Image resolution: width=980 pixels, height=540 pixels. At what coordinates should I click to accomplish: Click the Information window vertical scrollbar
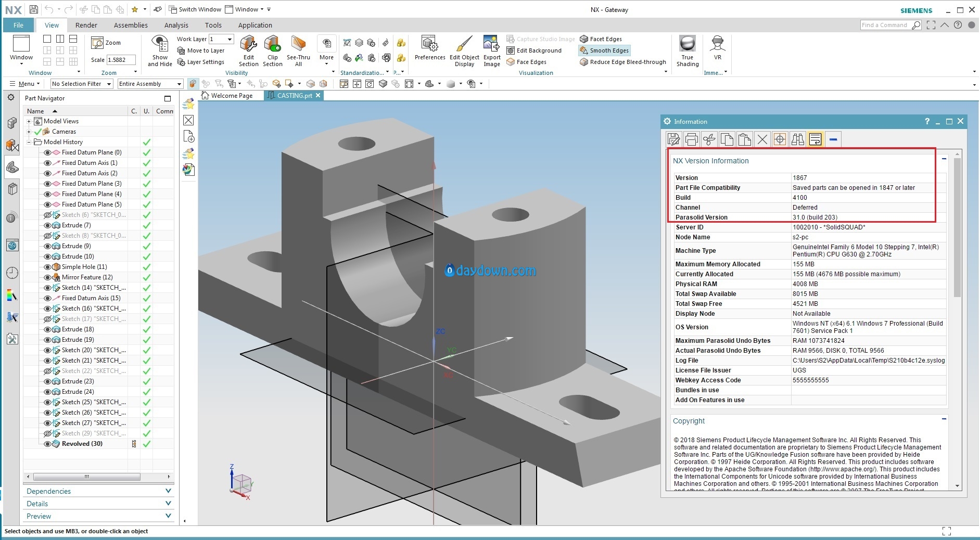[957, 227]
